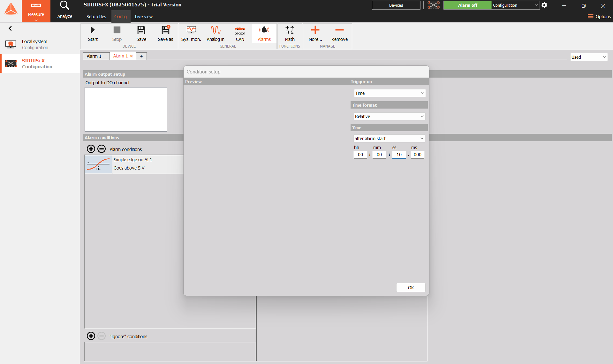Click the ss seconds input field
This screenshot has height=364, width=613.
(x=399, y=155)
